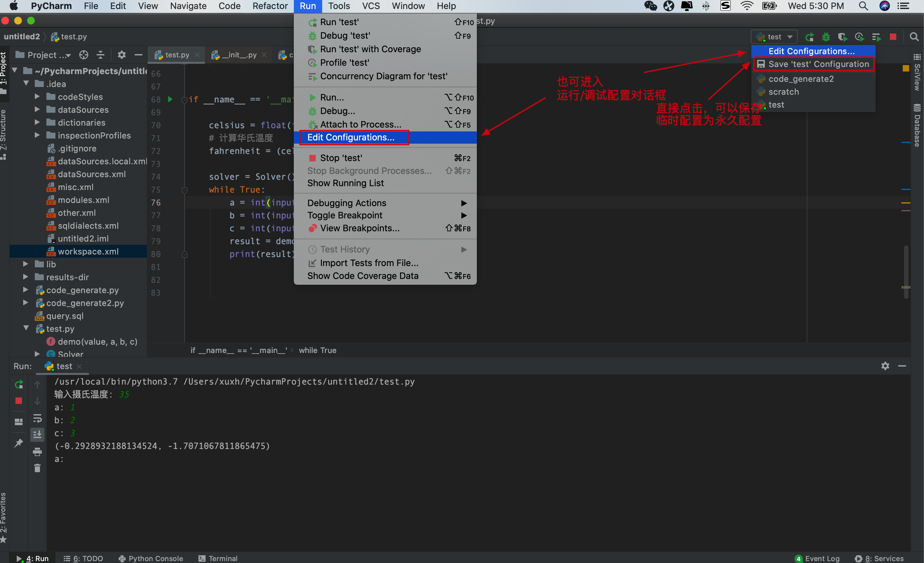The image size is (924, 563).
Task: Click the Rerun icon in the Run tool window
Action: coord(18,384)
